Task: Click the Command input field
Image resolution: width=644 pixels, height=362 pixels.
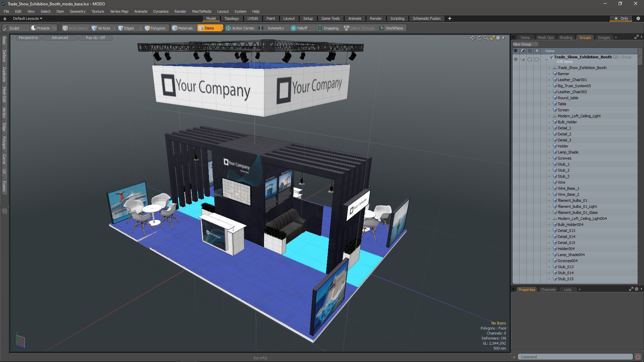Action: tap(575, 357)
